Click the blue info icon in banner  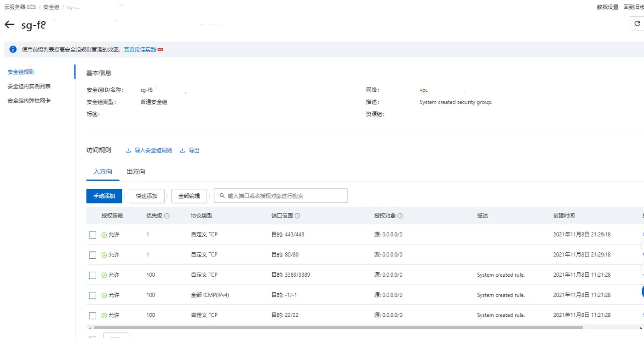coord(13,49)
